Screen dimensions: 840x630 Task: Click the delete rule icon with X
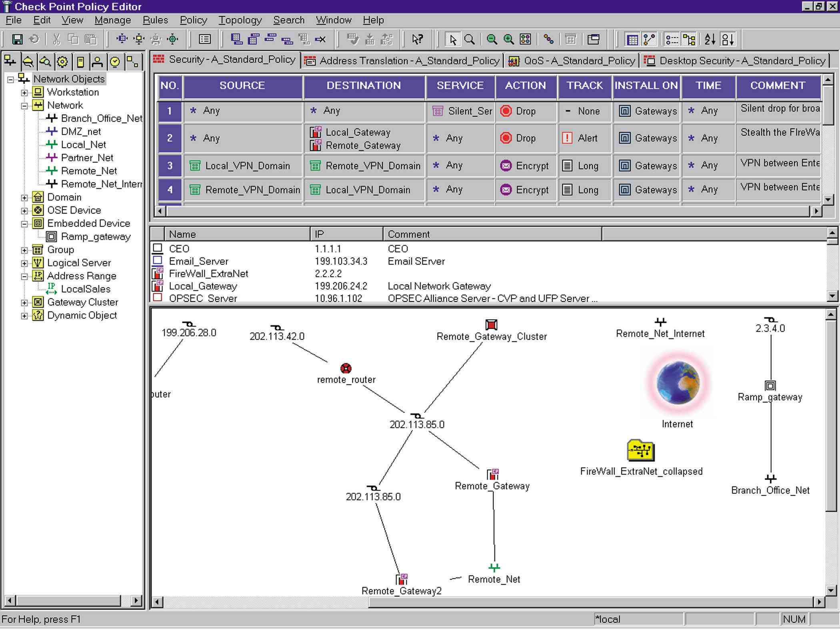tap(320, 39)
